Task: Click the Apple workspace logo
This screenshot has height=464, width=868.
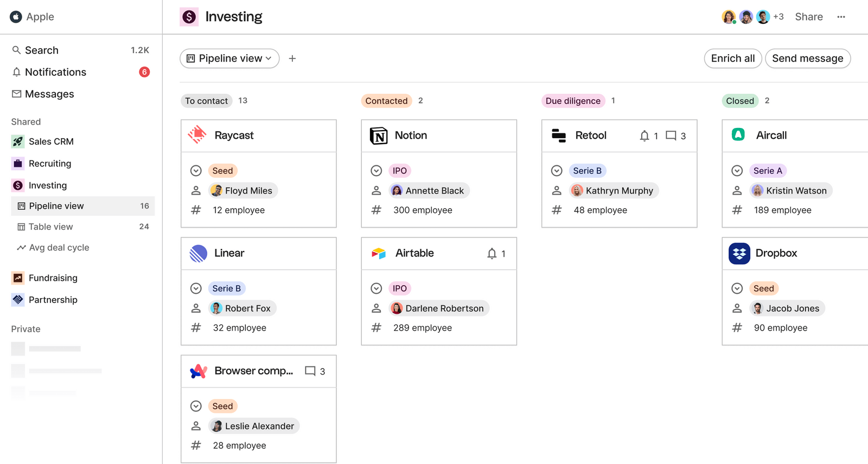Action: 16,16
